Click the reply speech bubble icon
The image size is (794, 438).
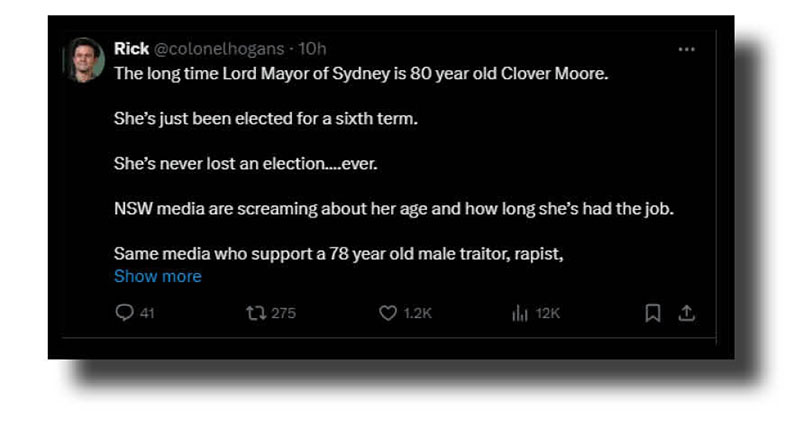click(x=124, y=313)
